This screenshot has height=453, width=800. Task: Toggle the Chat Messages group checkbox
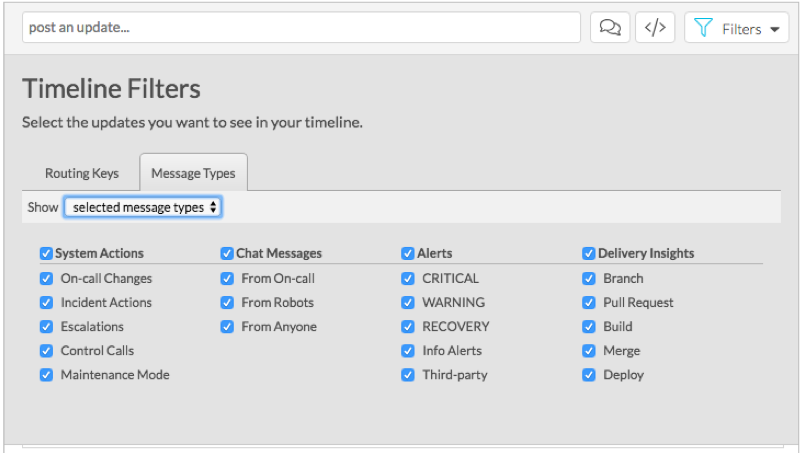227,254
